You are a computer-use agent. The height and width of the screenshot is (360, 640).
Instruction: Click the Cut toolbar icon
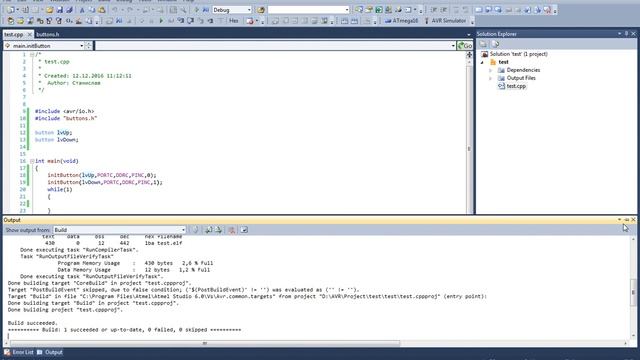click(82, 9)
